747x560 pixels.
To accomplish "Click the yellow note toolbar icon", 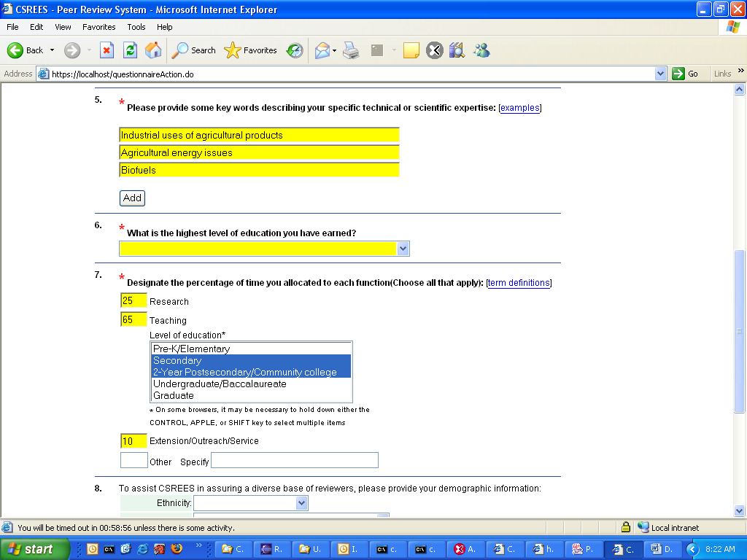I will tap(411, 50).
